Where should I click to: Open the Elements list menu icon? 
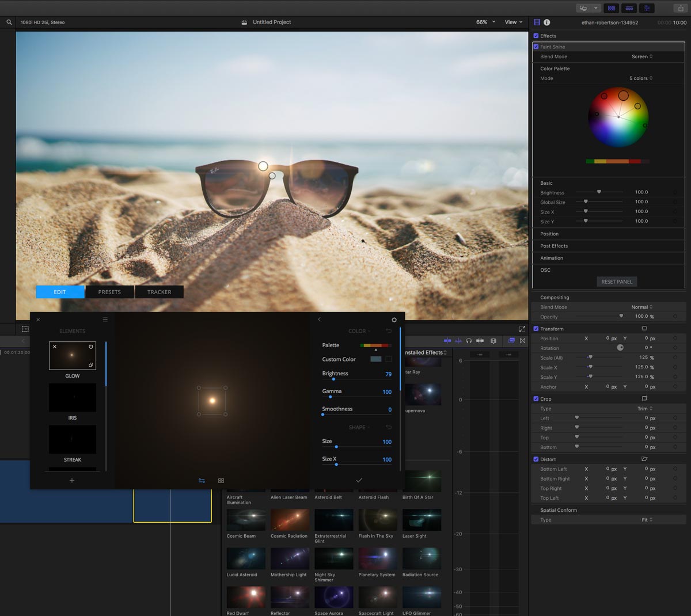pyautogui.click(x=105, y=320)
